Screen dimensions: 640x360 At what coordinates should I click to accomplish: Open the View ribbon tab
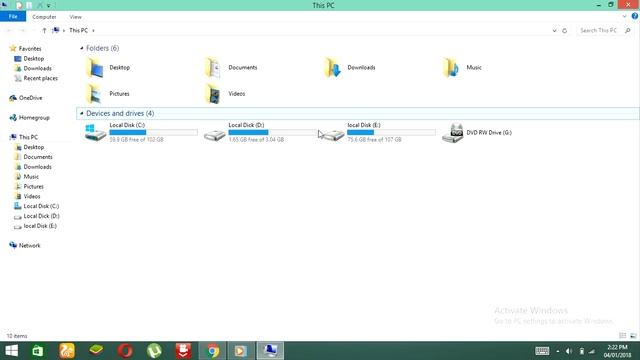pyautogui.click(x=76, y=17)
